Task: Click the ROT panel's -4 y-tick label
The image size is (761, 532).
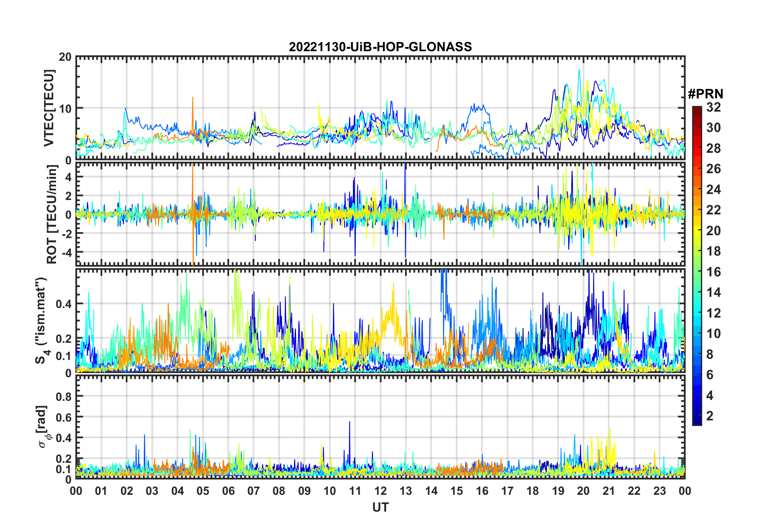Action: coord(67,253)
